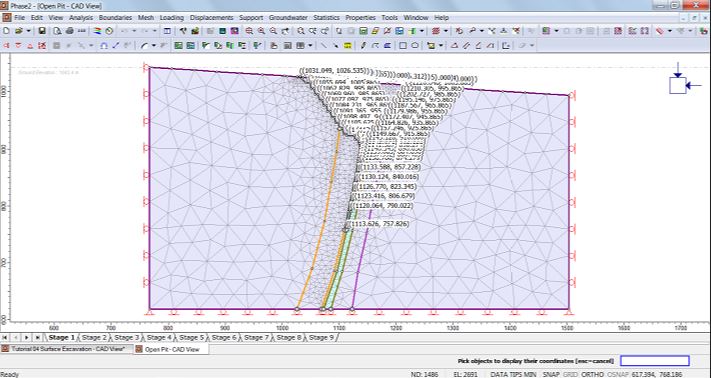Image resolution: width=711 pixels, height=378 pixels.
Task: Click the draw rectangle tool icon
Action: coord(403,45)
